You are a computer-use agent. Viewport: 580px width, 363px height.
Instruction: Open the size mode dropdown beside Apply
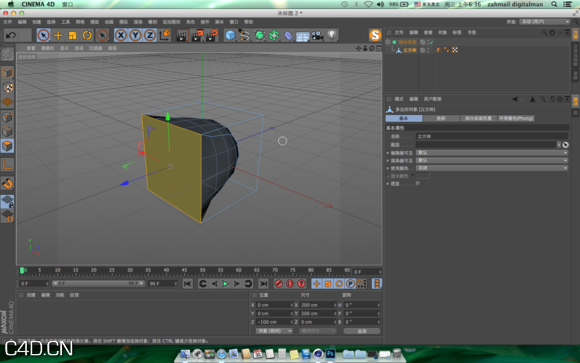(317, 331)
